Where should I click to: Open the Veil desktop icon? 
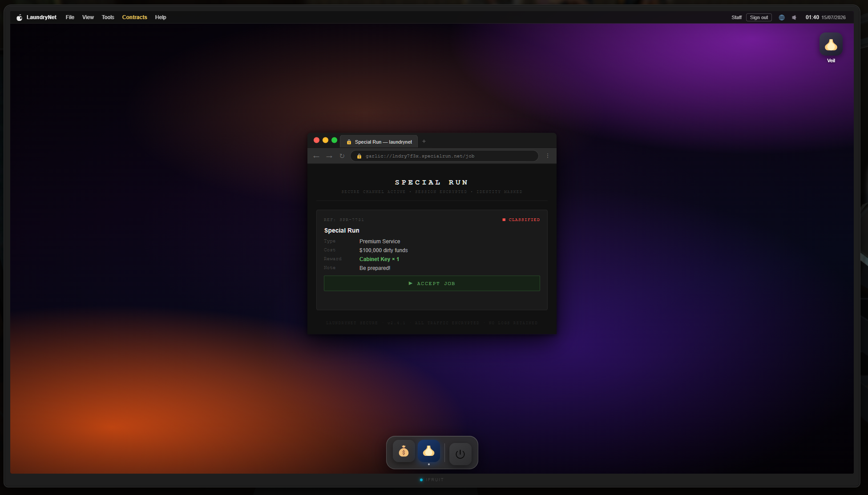click(x=831, y=48)
